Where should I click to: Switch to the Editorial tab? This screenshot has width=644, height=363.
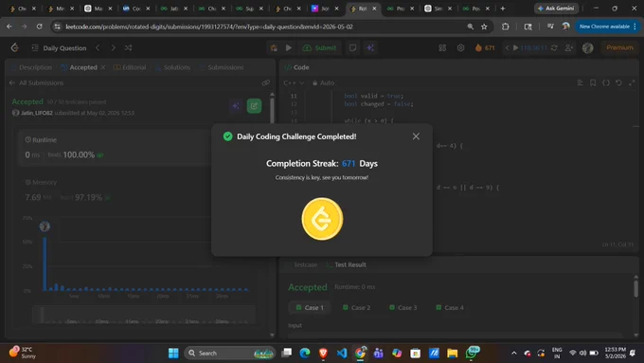coord(130,67)
